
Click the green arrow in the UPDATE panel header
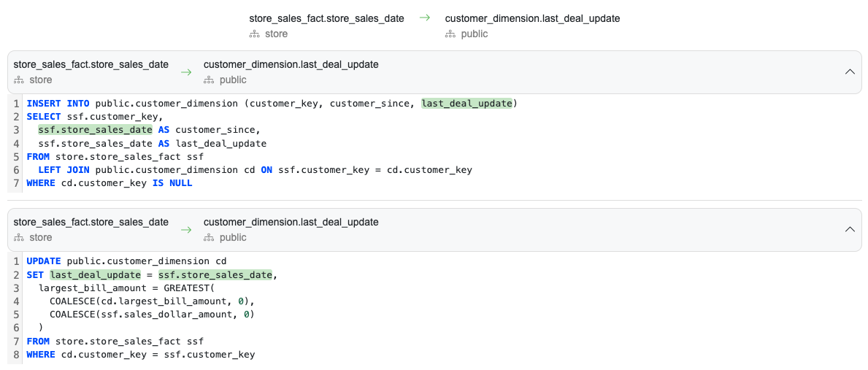(x=186, y=230)
